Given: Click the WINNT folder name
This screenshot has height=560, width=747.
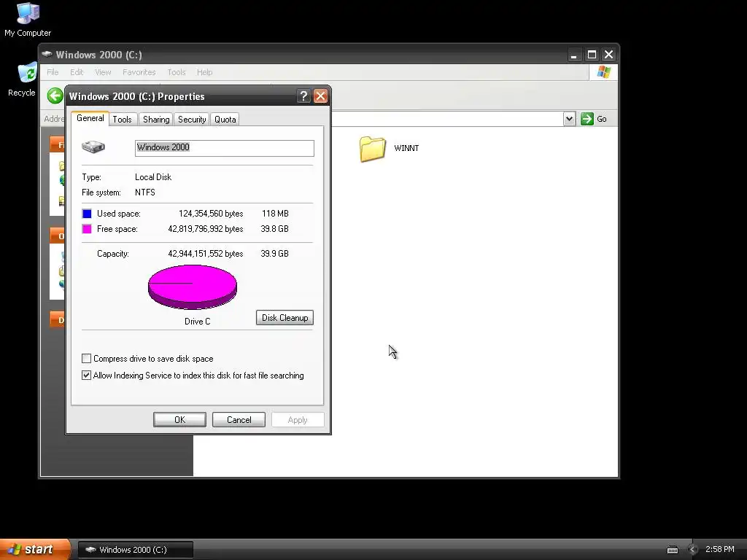Looking at the screenshot, I should pyautogui.click(x=406, y=148).
